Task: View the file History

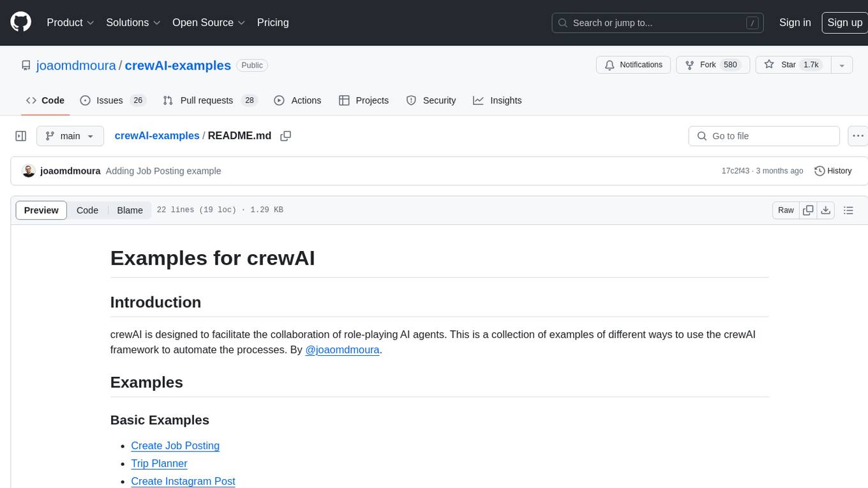Action: pos(834,171)
